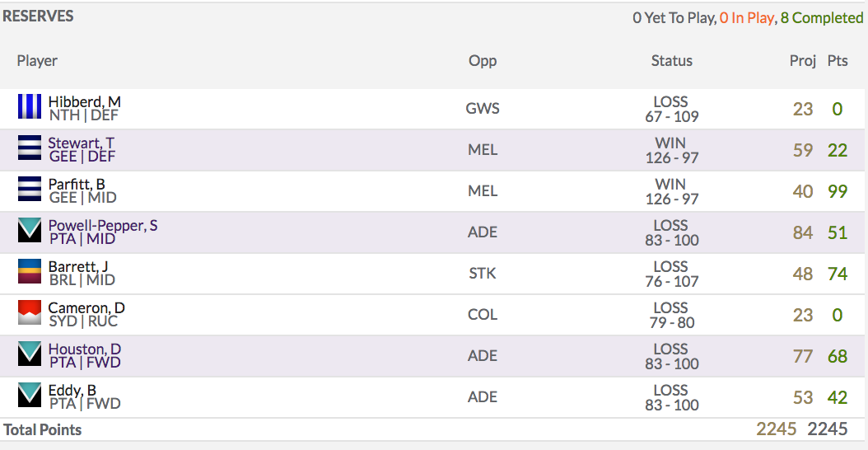Click the Status column header
The image size is (868, 450).
pos(671,60)
